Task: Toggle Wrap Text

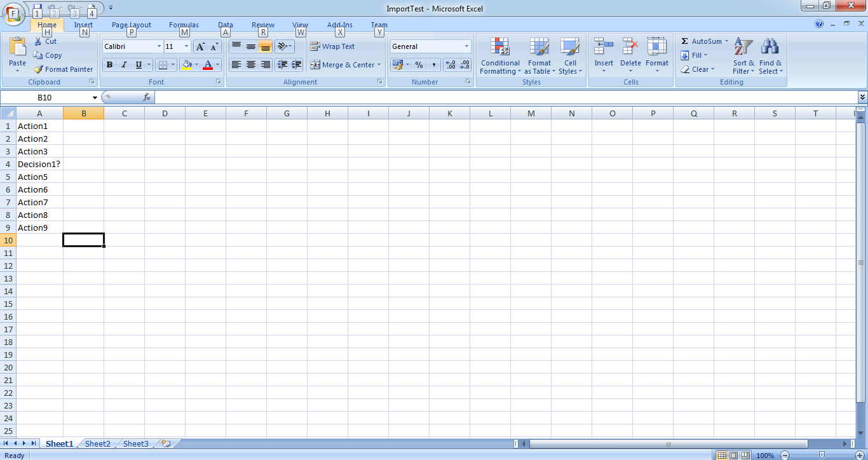Action: coord(332,46)
